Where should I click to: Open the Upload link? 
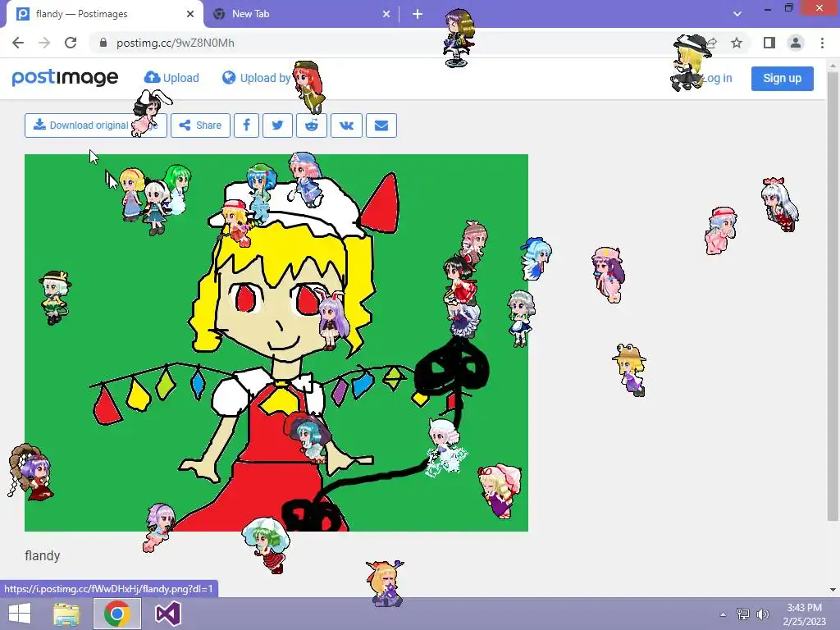(171, 78)
